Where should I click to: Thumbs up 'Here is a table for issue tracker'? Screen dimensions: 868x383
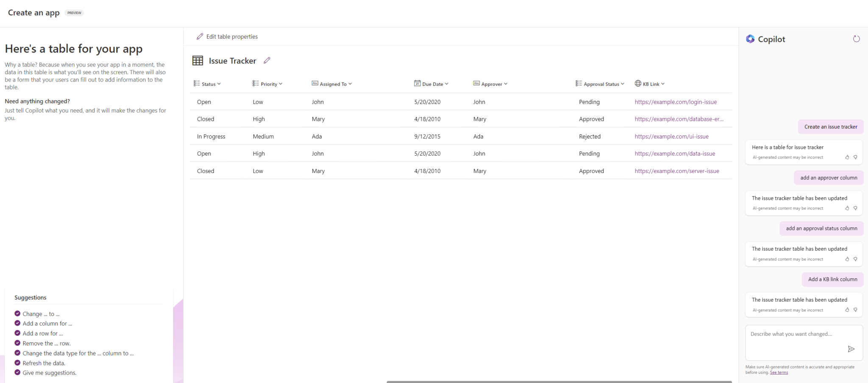click(847, 157)
